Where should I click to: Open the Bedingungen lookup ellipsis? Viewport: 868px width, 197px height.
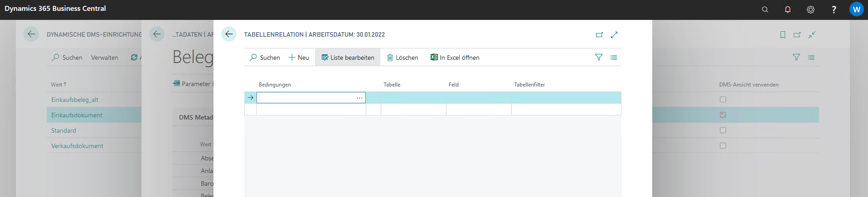[x=359, y=98]
